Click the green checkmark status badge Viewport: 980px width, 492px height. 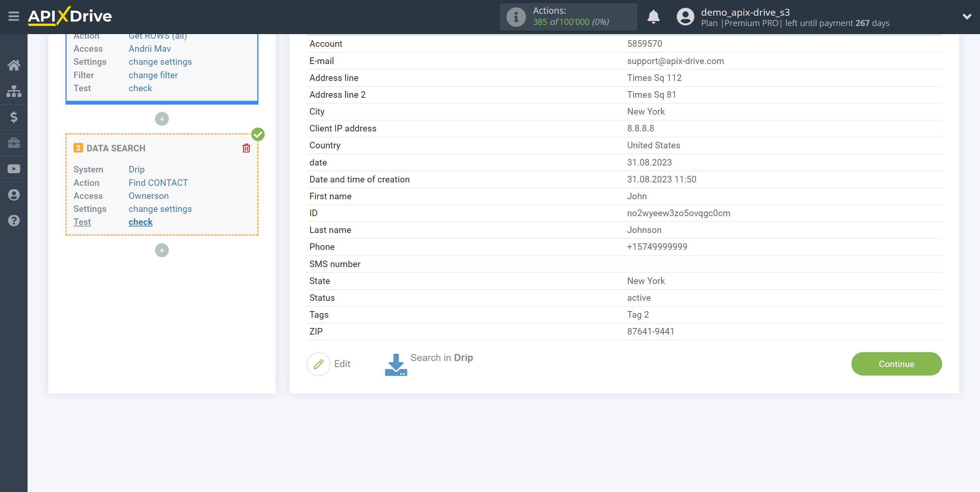pos(258,134)
